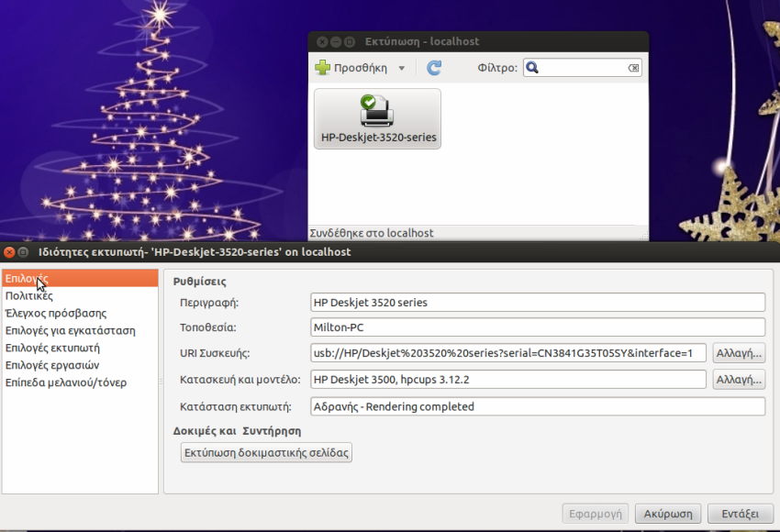Image resolution: width=780 pixels, height=532 pixels.
Task: Click the Δοκιμές και Συντήρηση heading
Action: (x=237, y=431)
